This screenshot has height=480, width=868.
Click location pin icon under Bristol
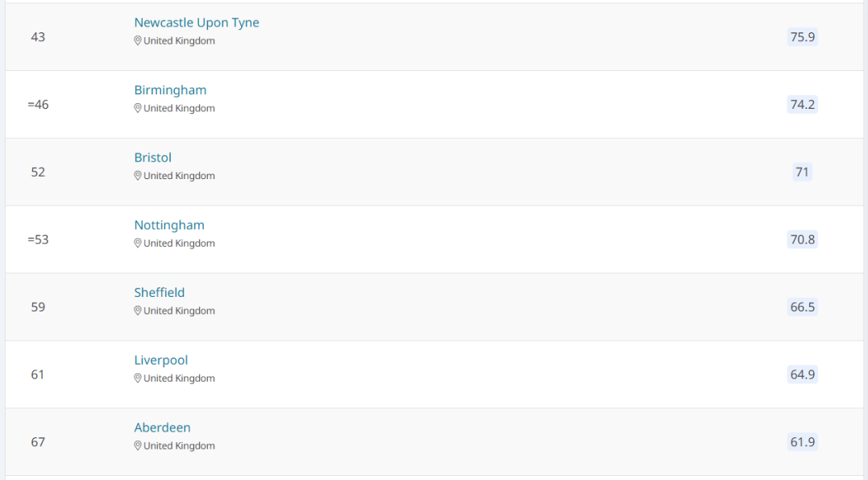pos(137,176)
